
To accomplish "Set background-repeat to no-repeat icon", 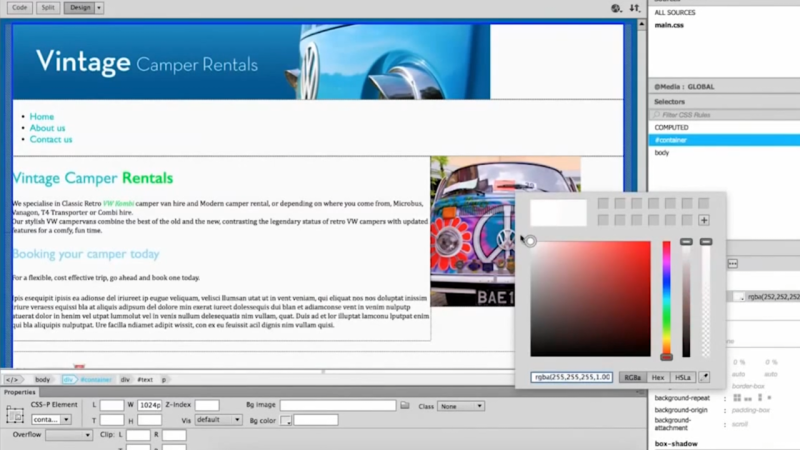I will pos(769,398).
